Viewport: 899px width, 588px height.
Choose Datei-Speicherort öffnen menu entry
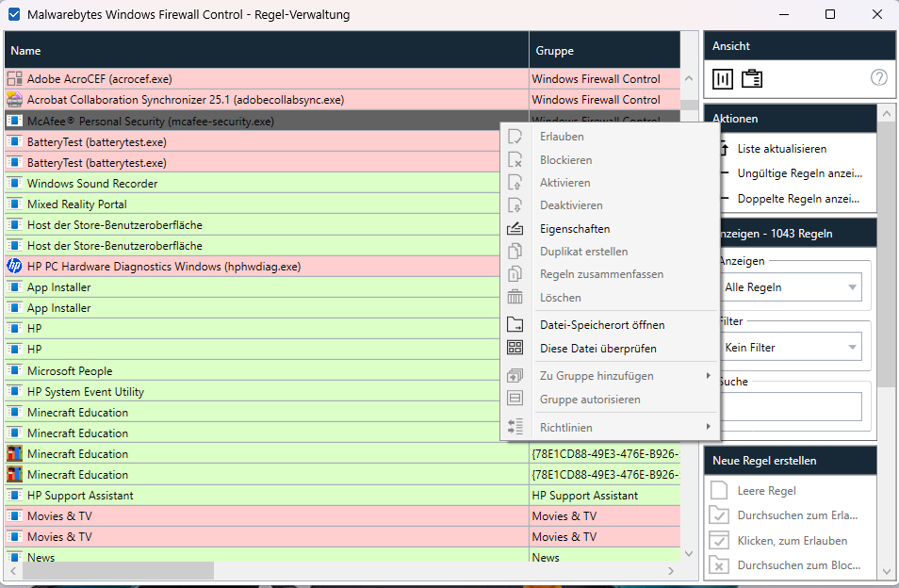(602, 324)
